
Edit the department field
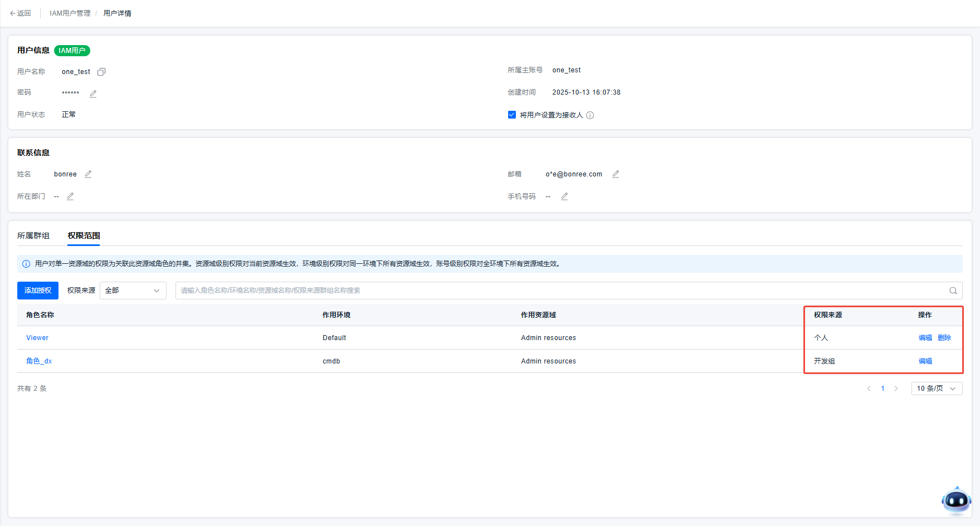(x=70, y=196)
